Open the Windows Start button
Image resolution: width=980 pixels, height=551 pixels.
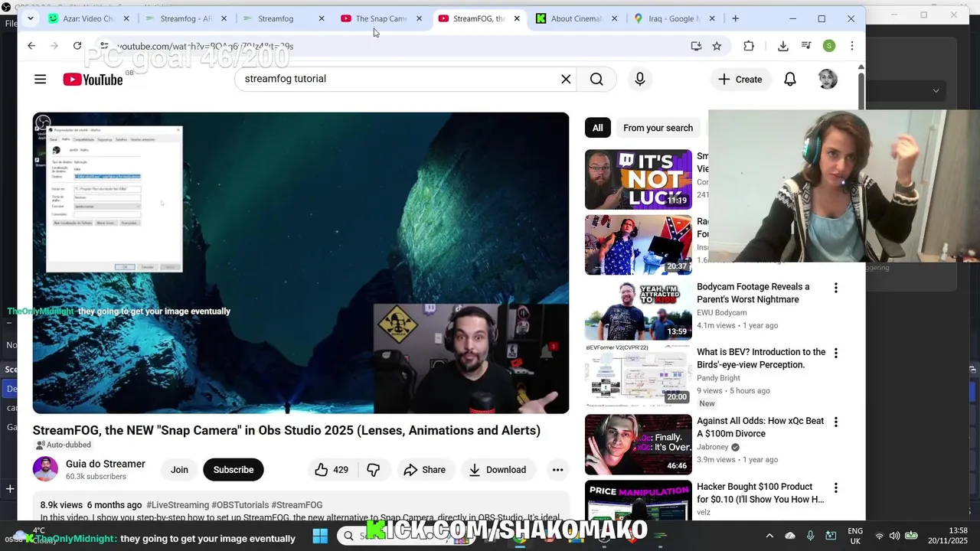click(320, 536)
